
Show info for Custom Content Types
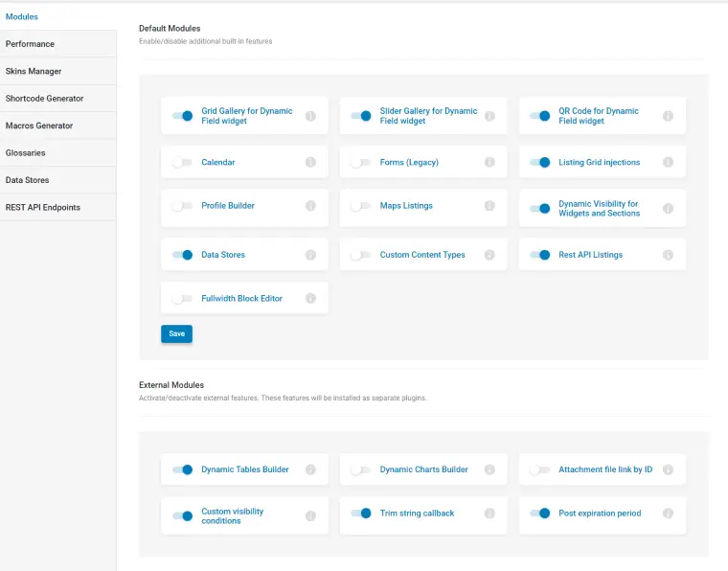tap(489, 256)
